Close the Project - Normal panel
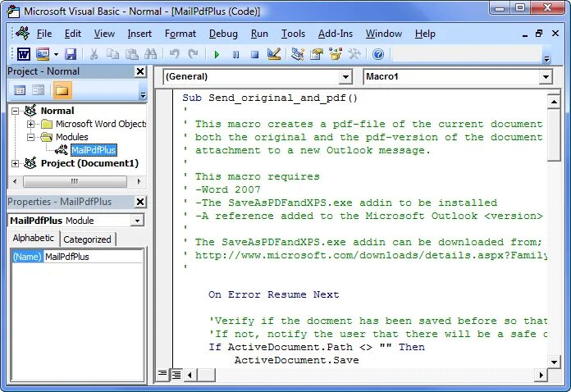Image resolution: width=571 pixels, height=392 pixels. point(140,71)
